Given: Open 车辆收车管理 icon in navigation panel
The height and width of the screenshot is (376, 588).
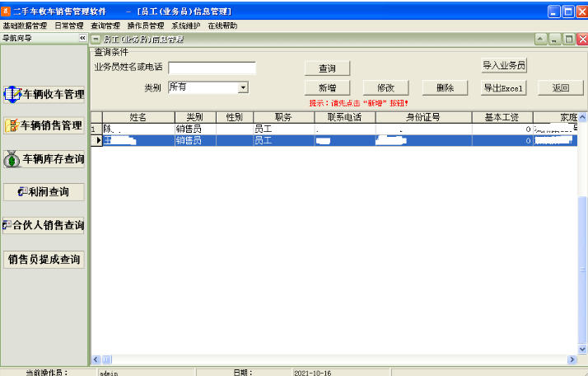Looking at the screenshot, I should [12, 95].
